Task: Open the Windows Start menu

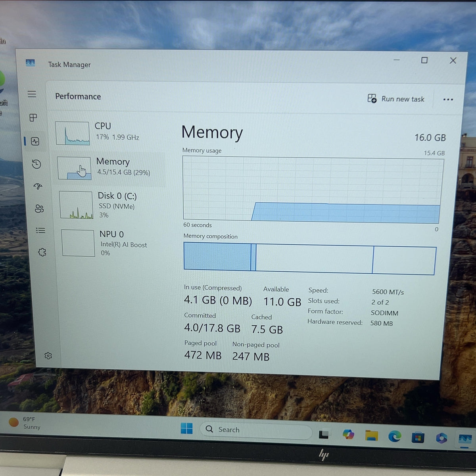Action: 186,428
